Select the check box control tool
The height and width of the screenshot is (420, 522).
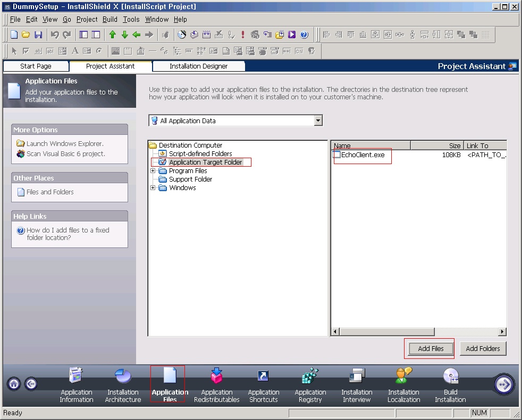(26, 51)
